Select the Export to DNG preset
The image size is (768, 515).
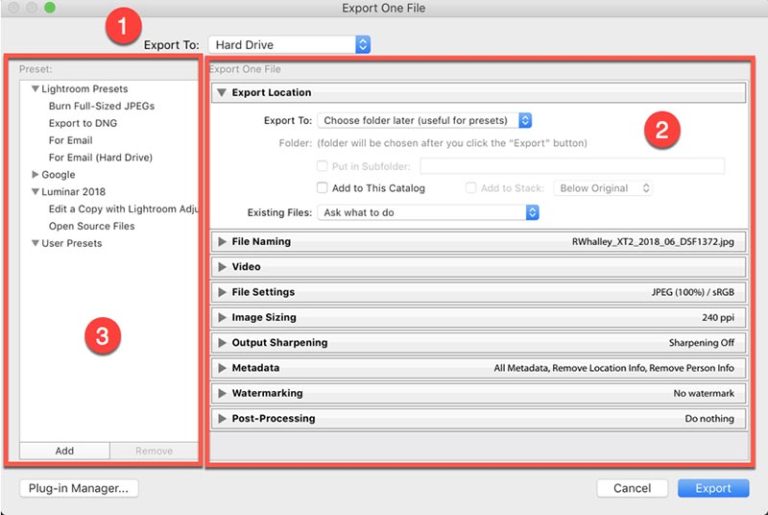pos(83,123)
